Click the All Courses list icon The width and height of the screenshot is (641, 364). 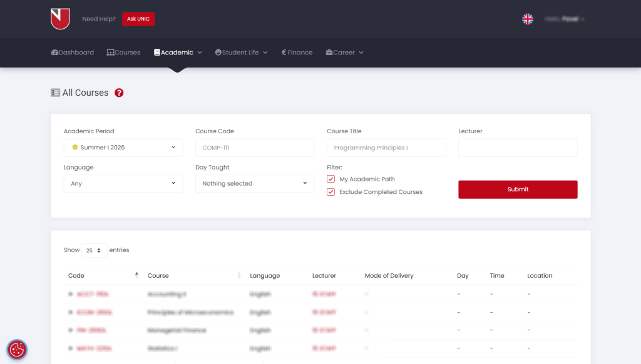click(x=55, y=93)
